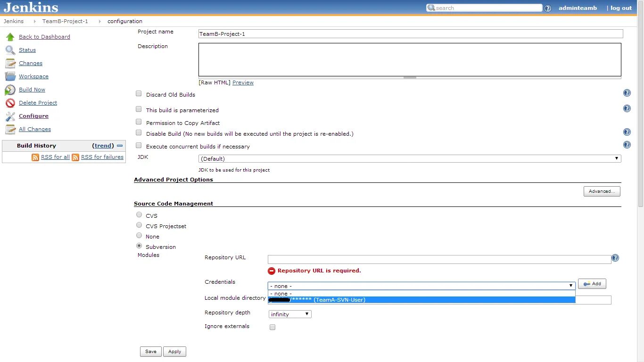Click the Back to Dashboard up-arrow icon

10,37
